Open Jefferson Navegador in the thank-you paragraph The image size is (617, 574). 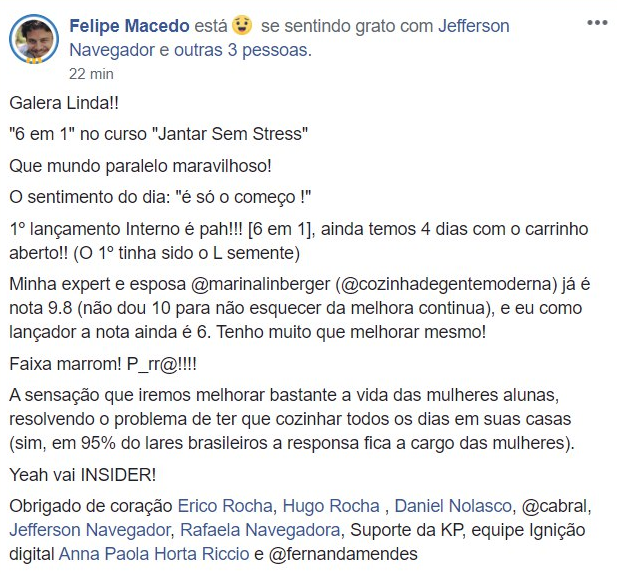coord(90,530)
